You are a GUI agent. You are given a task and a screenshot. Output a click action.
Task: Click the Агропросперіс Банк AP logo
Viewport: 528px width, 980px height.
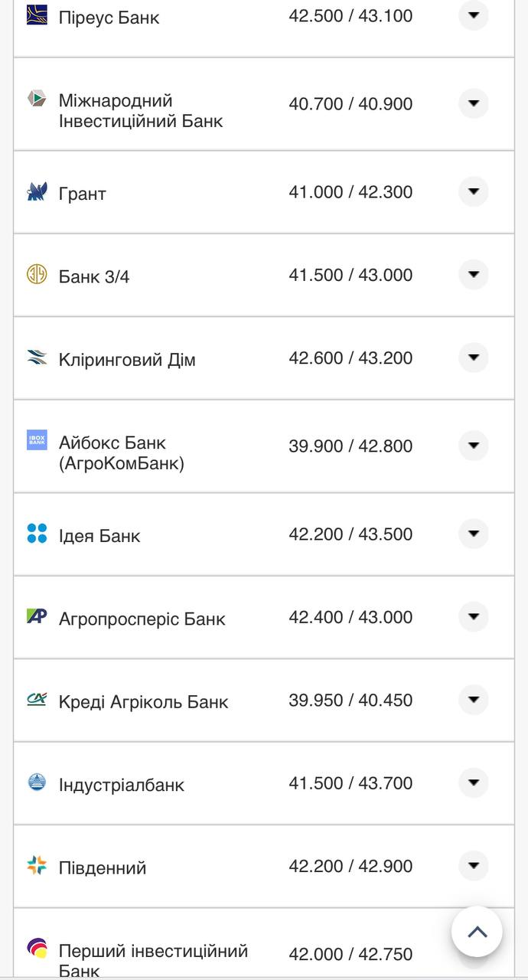[36, 616]
